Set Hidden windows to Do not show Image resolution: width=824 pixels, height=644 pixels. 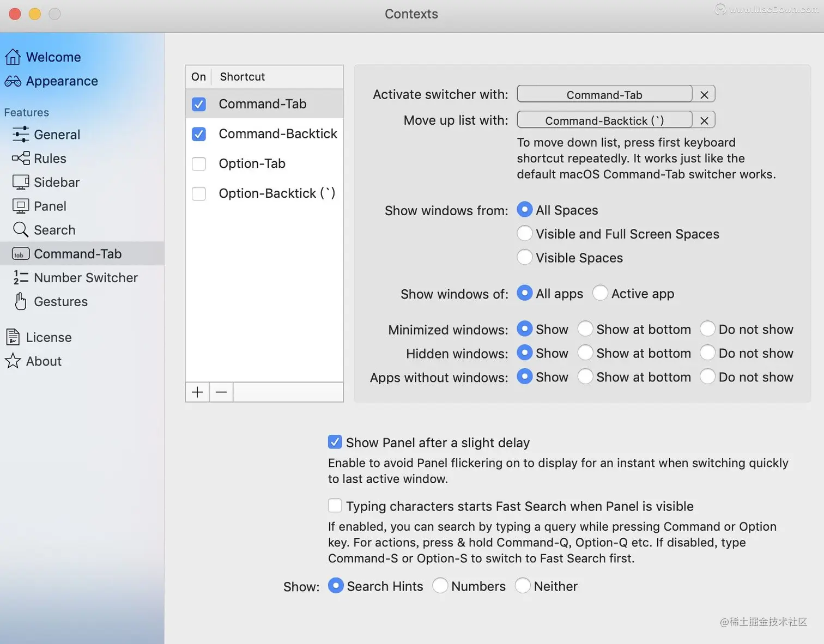point(707,353)
